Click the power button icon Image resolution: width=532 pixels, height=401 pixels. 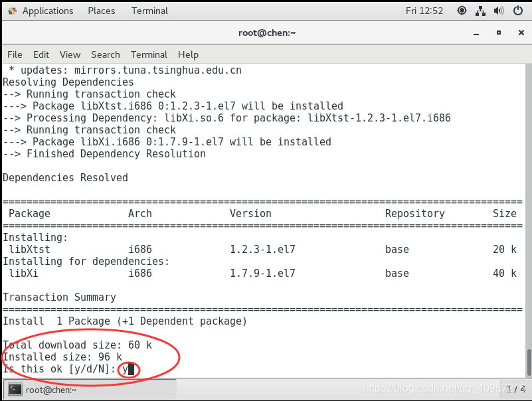coord(517,11)
